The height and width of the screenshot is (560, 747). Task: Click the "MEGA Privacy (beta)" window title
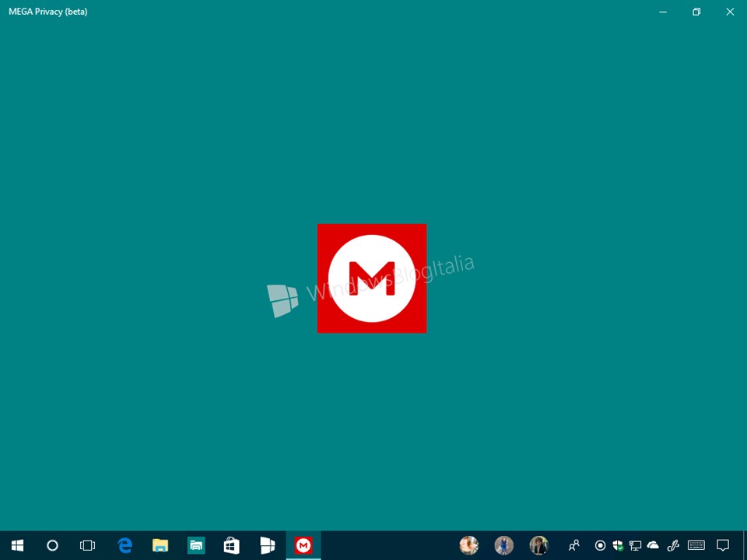[x=48, y=12]
